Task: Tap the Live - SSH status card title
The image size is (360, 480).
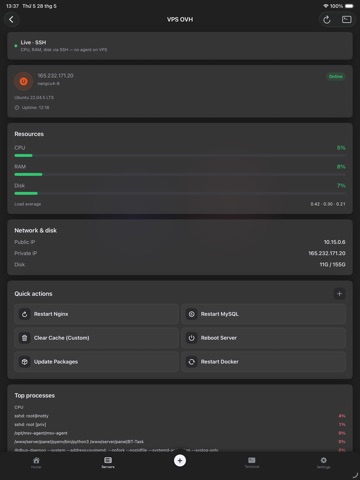Action: (x=33, y=42)
